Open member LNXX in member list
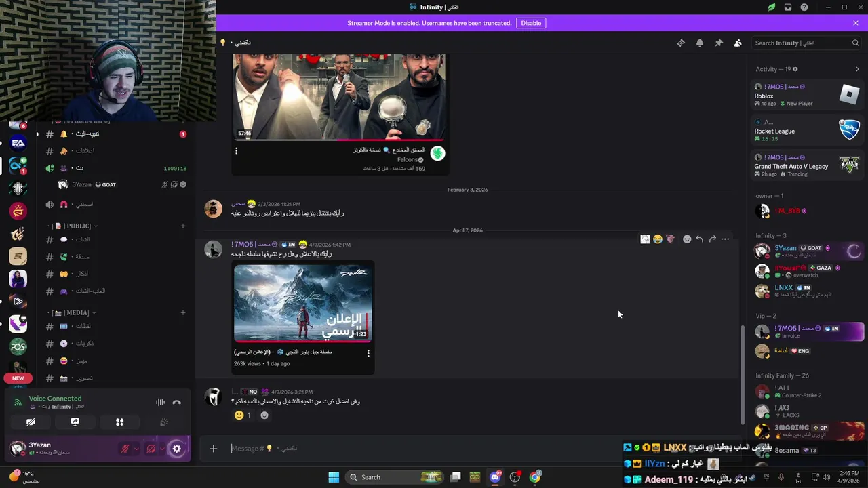This screenshot has width=868, height=488. [807, 291]
